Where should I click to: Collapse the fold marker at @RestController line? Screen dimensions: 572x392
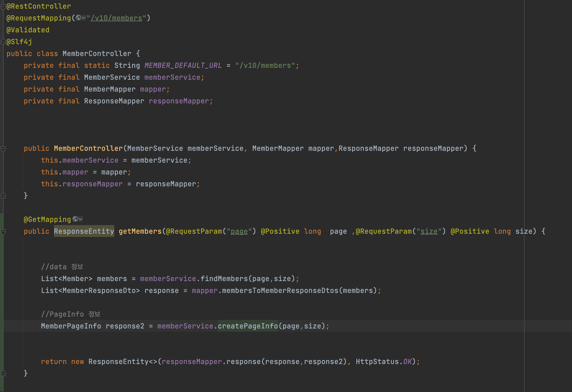coord(3,7)
